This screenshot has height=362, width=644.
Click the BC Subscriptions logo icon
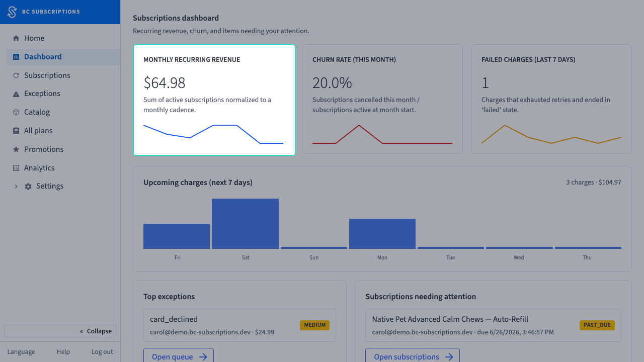tap(12, 12)
